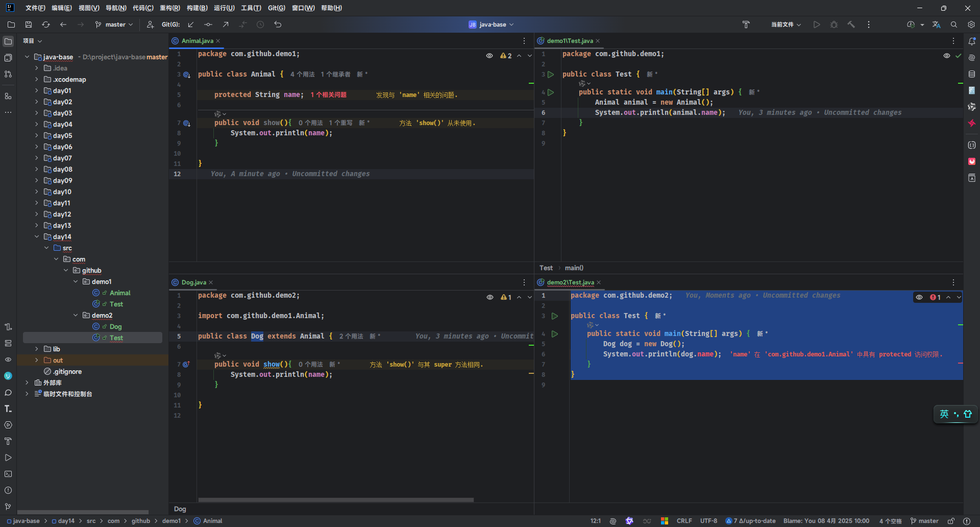Open IDE settings gear icon
Viewport: 980px width, 527px height.
point(971,25)
